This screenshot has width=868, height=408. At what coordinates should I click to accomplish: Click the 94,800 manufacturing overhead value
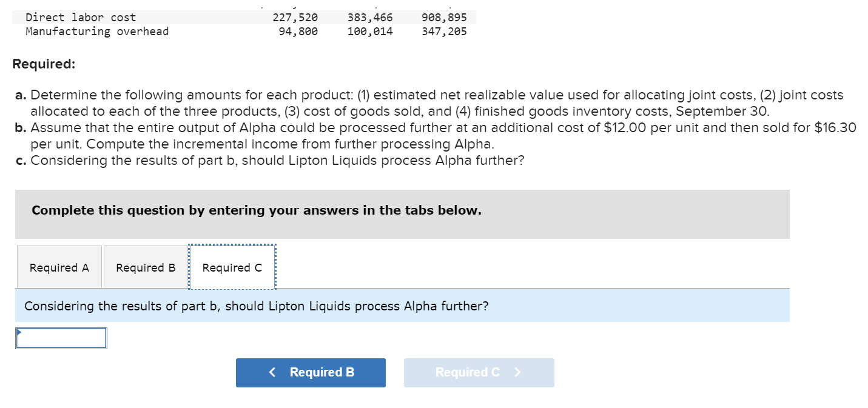pos(298,31)
